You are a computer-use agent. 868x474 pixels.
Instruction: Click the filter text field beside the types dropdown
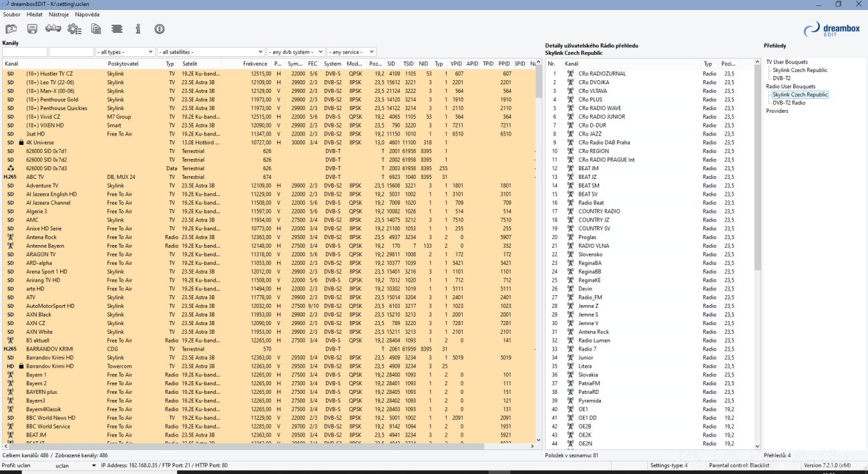click(x=71, y=51)
